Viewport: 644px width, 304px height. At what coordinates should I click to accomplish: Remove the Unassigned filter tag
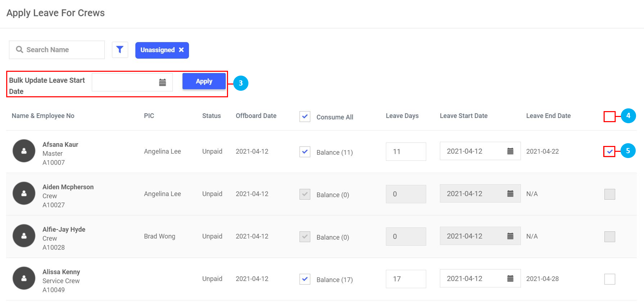click(181, 50)
